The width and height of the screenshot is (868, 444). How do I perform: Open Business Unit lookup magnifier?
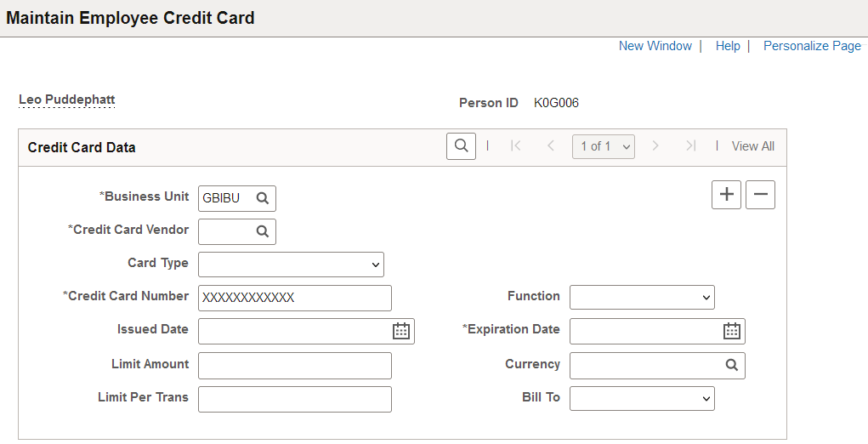pyautogui.click(x=263, y=198)
